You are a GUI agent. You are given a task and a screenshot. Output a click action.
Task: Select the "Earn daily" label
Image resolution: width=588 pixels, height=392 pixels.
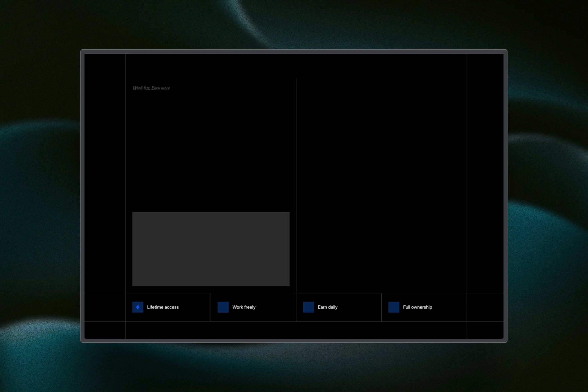pos(327,307)
